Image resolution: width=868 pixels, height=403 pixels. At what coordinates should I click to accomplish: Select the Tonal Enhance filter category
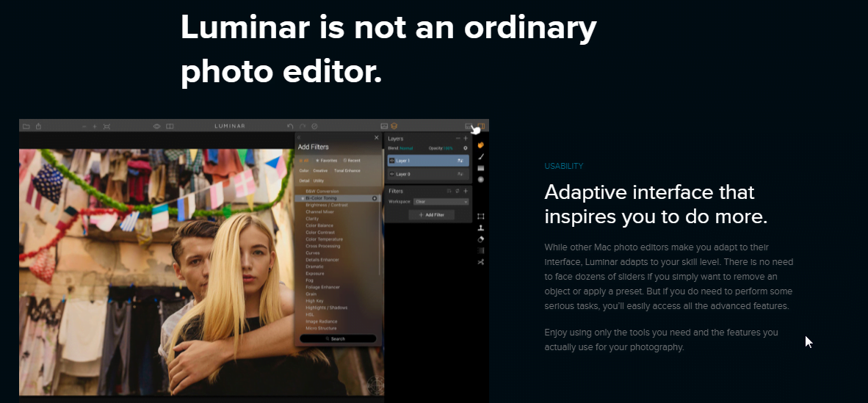click(x=347, y=170)
